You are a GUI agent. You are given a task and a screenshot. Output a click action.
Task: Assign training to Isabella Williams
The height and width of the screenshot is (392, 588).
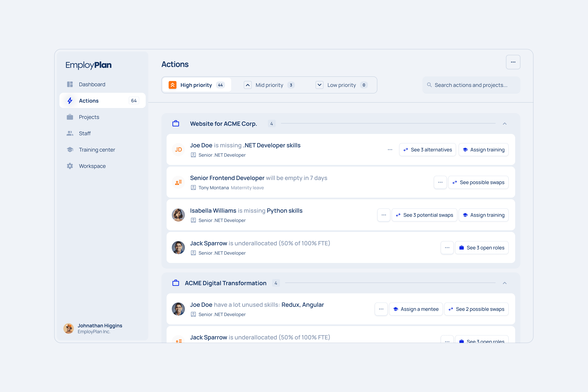coord(483,215)
